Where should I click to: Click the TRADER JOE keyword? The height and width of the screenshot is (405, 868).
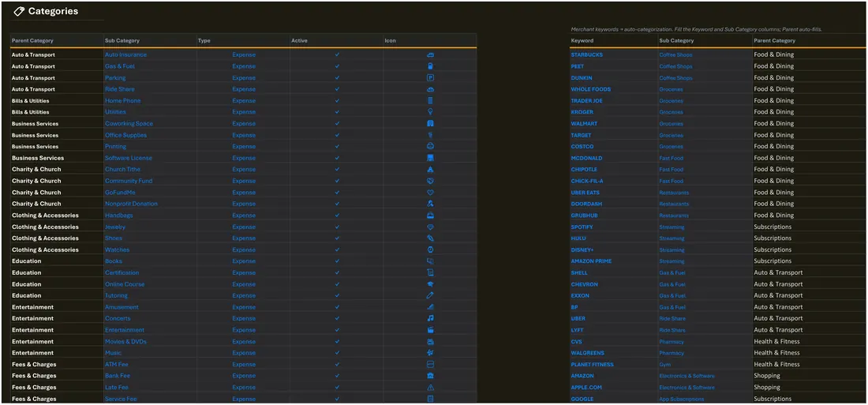click(x=587, y=101)
